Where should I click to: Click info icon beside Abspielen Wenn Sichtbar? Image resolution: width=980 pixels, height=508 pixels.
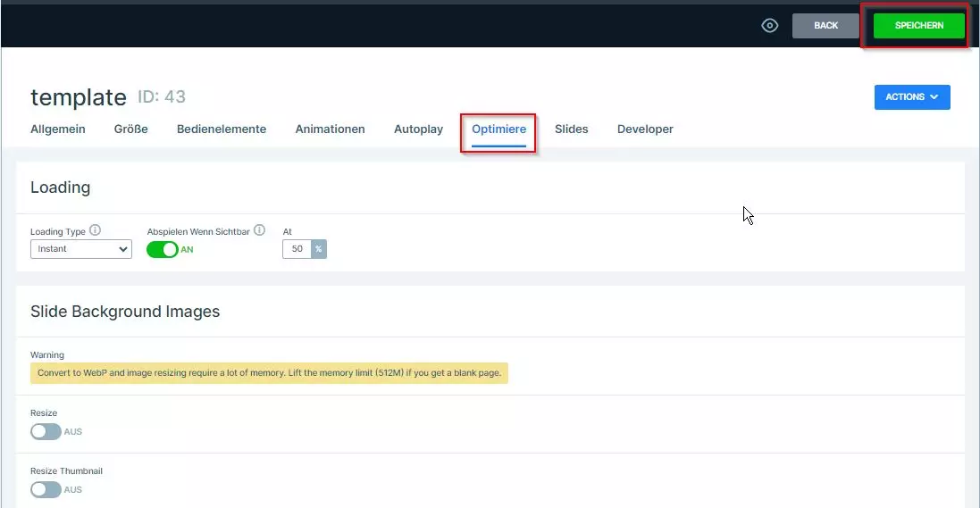(x=260, y=230)
